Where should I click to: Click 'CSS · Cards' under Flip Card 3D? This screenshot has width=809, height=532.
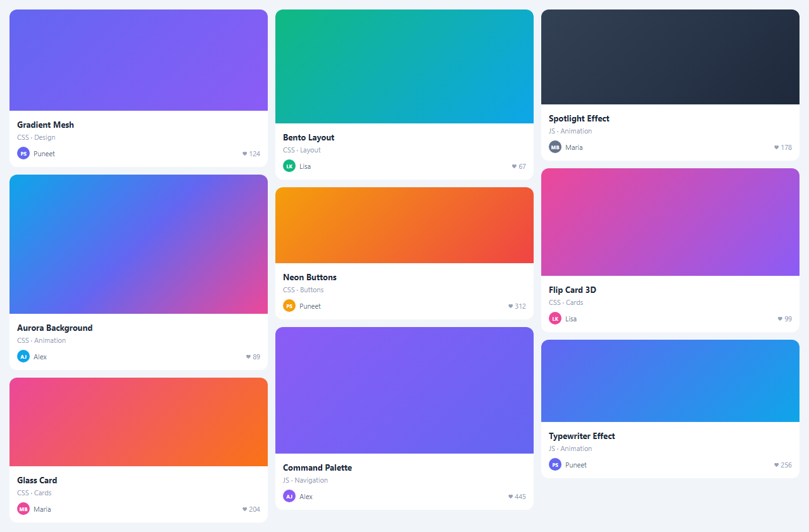click(x=566, y=302)
